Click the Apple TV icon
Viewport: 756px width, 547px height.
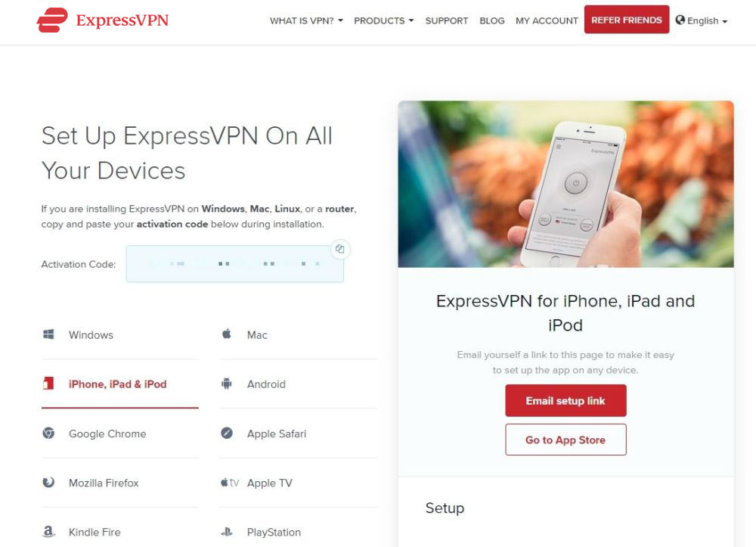[230, 483]
